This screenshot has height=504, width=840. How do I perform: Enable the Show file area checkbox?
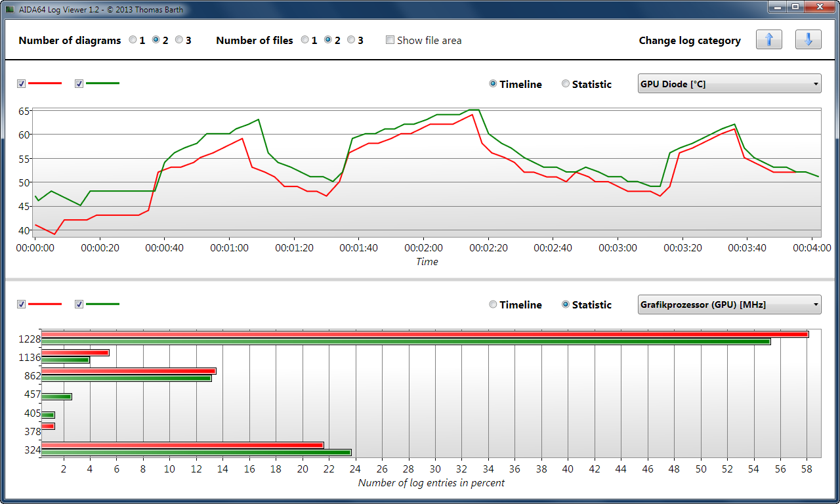tap(390, 40)
